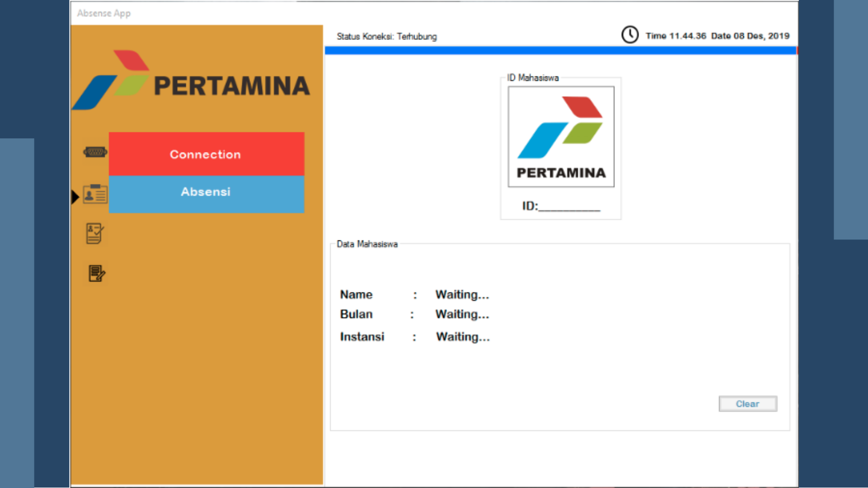Click the clock icon beside Time

630,35
